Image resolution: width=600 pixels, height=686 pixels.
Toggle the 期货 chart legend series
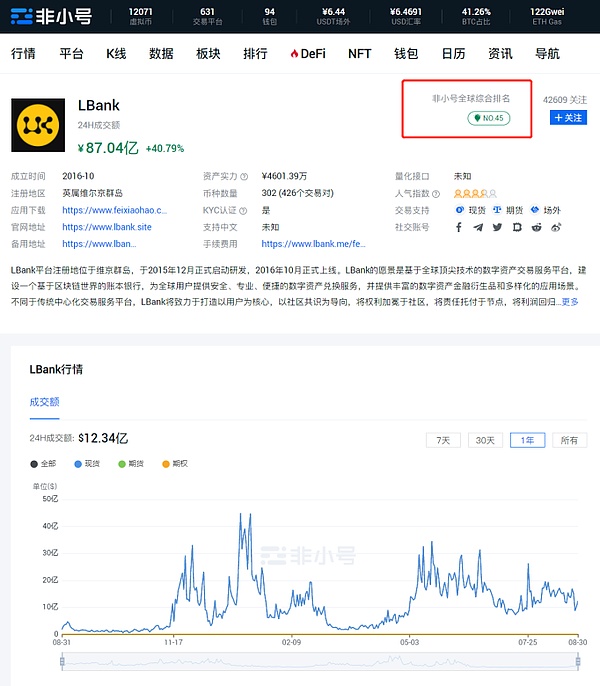135,464
